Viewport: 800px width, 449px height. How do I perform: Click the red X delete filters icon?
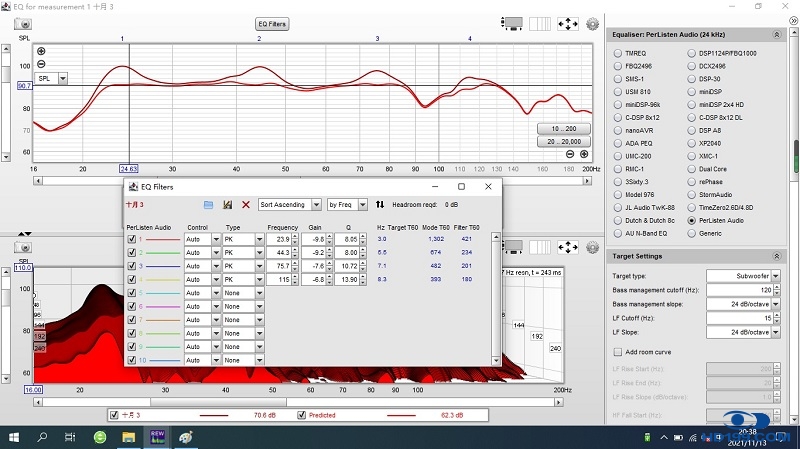coord(246,204)
